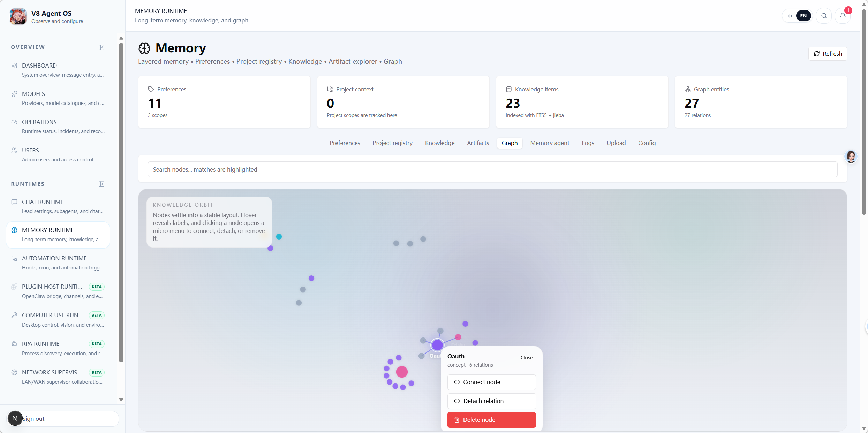The height and width of the screenshot is (433, 868).
Task: Expand the Plugin Host Runtime entry
Action: [52, 286]
